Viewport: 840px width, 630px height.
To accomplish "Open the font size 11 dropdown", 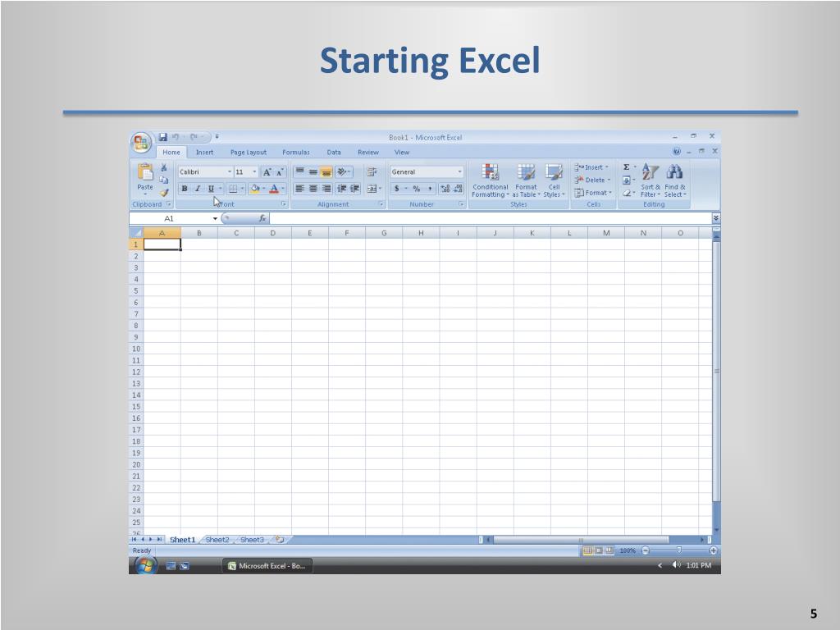I will pos(254,172).
